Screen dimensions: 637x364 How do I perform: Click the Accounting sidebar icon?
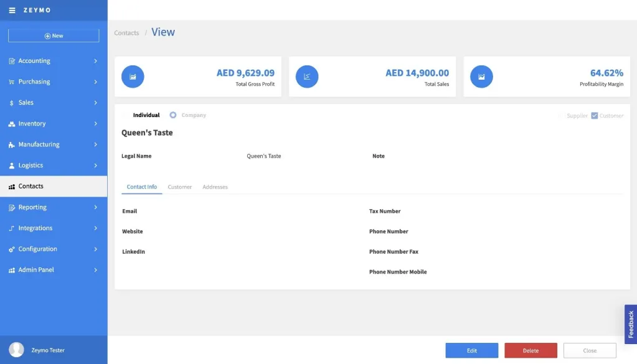(11, 61)
